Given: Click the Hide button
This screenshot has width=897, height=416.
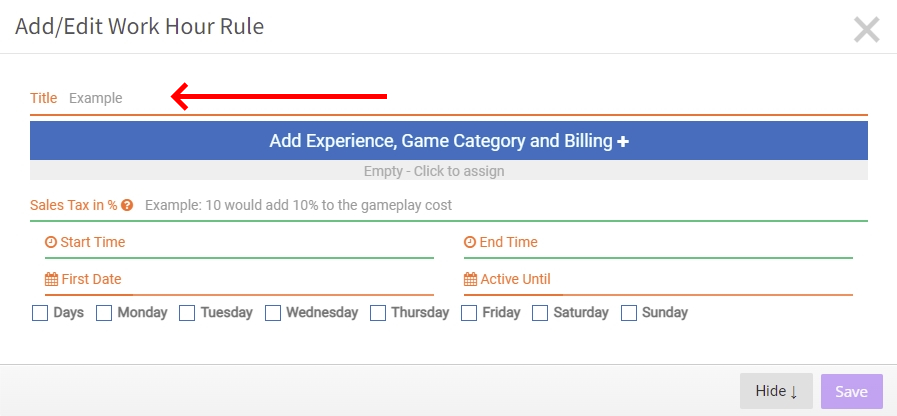Looking at the screenshot, I should click(x=776, y=391).
